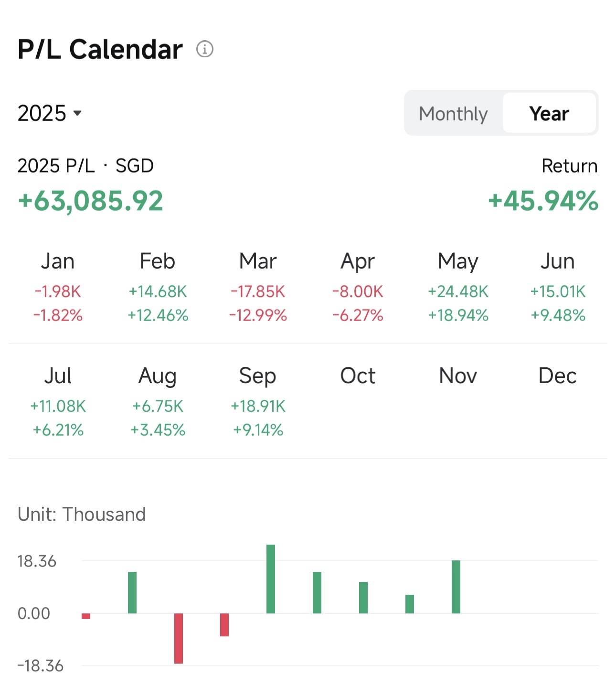
Task: Tap the longest red March bar
Action: pyautogui.click(x=179, y=638)
